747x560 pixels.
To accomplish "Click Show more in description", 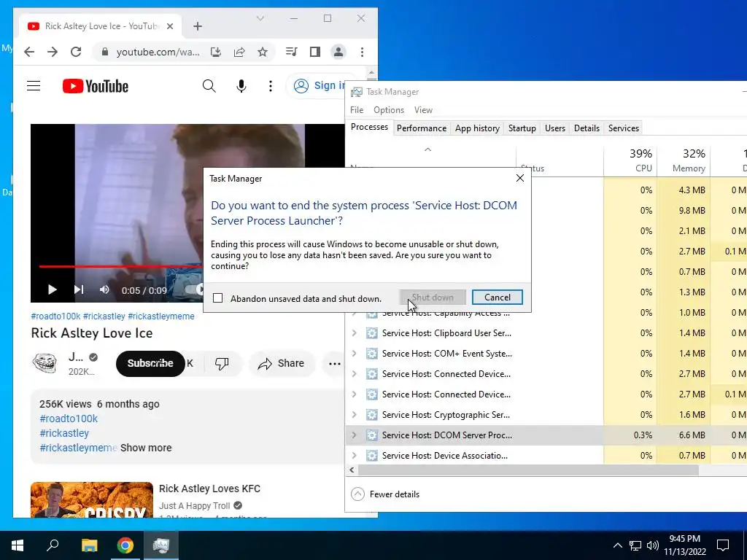I will (x=146, y=448).
